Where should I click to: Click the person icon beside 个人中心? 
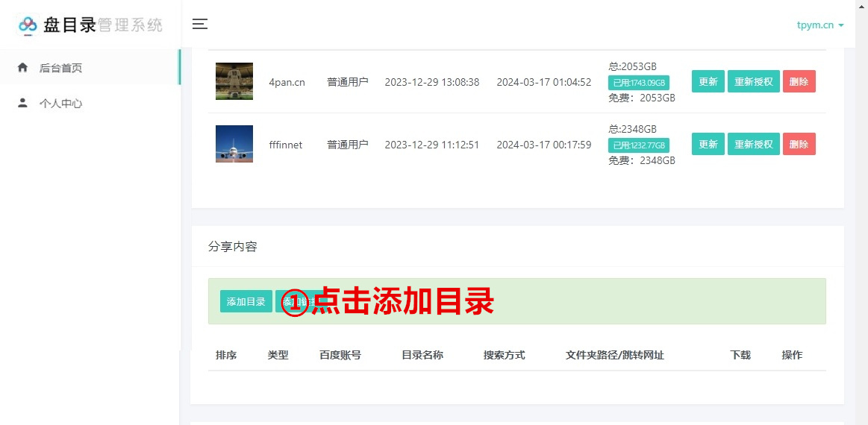pyautogui.click(x=22, y=103)
